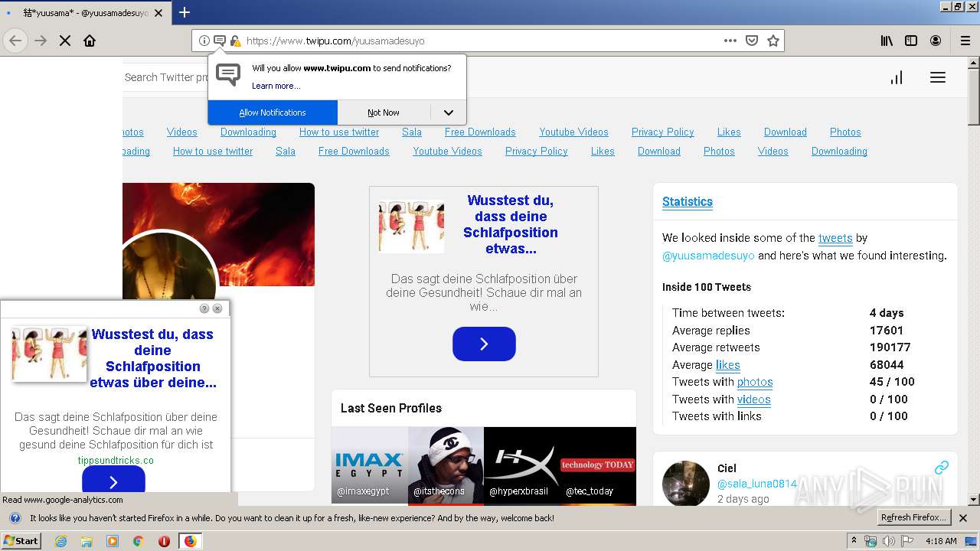Click the Learn more link in notification prompt
Viewport: 980px width, 551px height.
(276, 86)
